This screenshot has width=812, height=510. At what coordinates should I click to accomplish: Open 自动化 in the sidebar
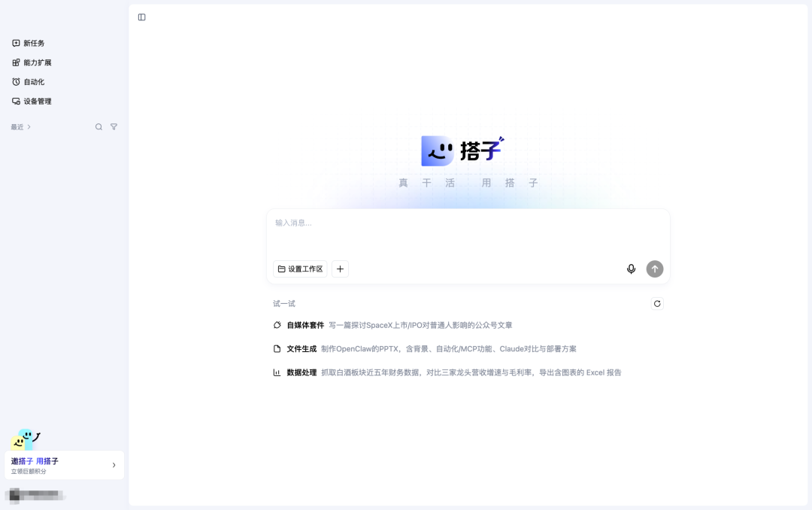tap(29, 82)
